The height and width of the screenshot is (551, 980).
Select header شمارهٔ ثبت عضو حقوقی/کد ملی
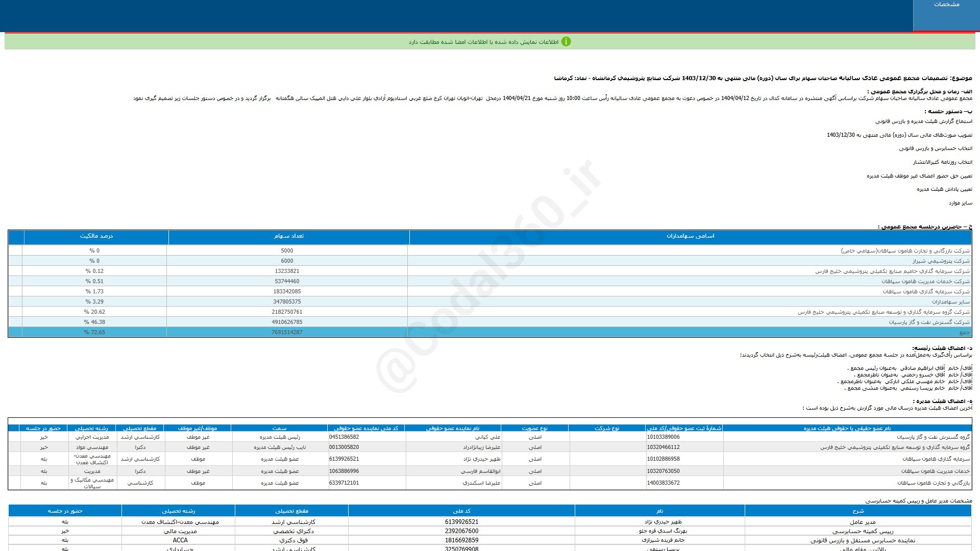[x=684, y=428]
